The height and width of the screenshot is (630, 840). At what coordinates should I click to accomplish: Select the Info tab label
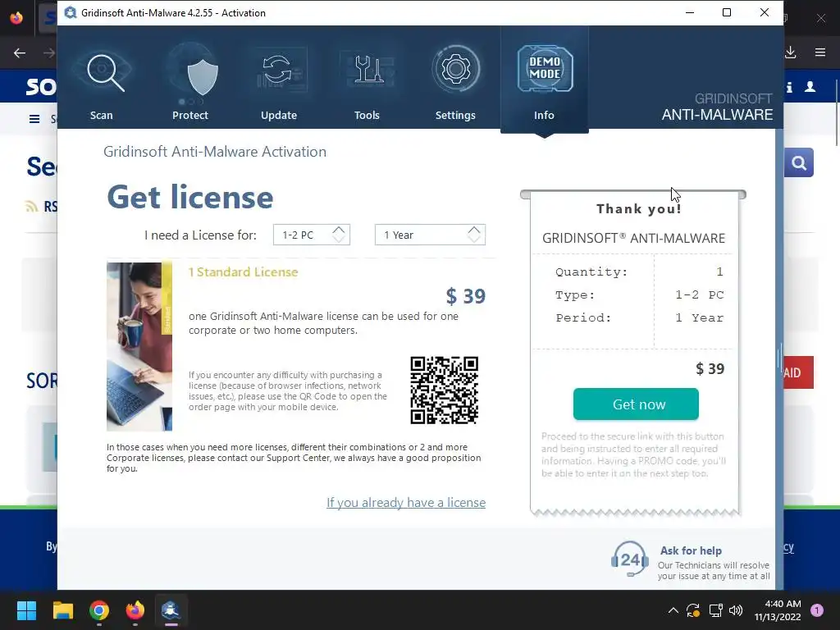point(544,115)
